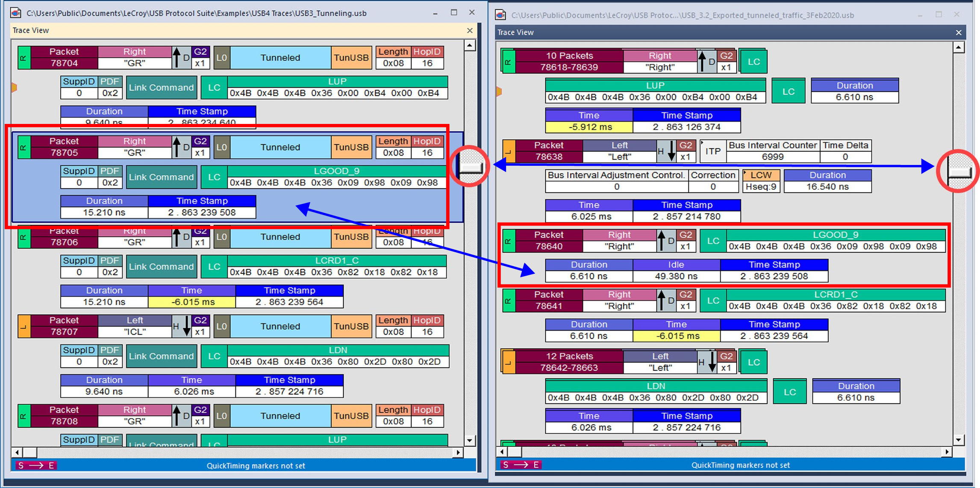Click green direction icon of Packet 78641
The height and width of the screenshot is (488, 980).
pos(509,300)
